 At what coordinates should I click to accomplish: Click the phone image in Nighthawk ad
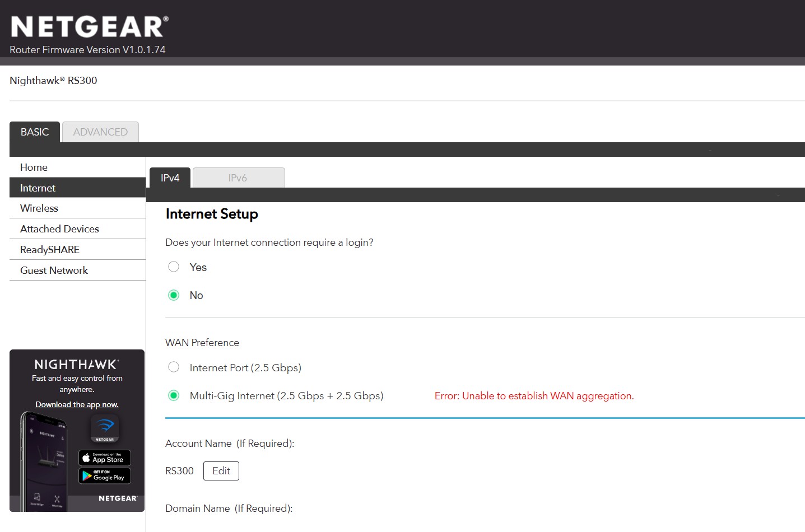[46, 462]
